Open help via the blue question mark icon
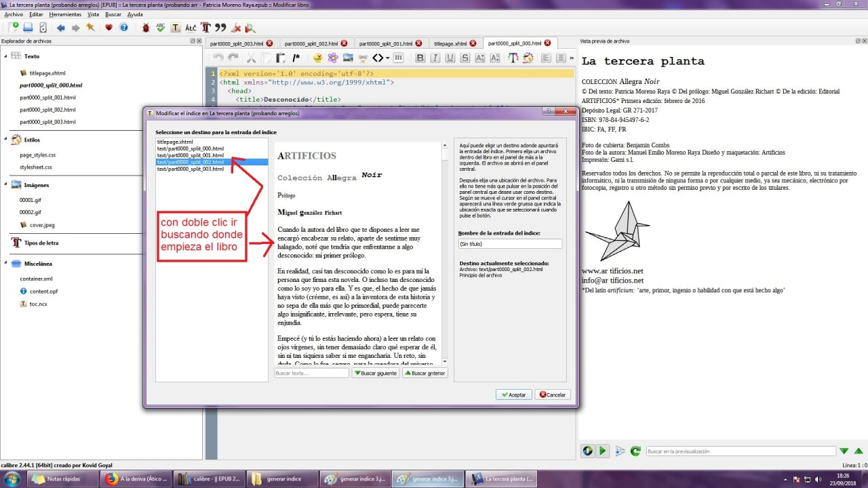Screen dimensions: 868x488 coord(123,28)
